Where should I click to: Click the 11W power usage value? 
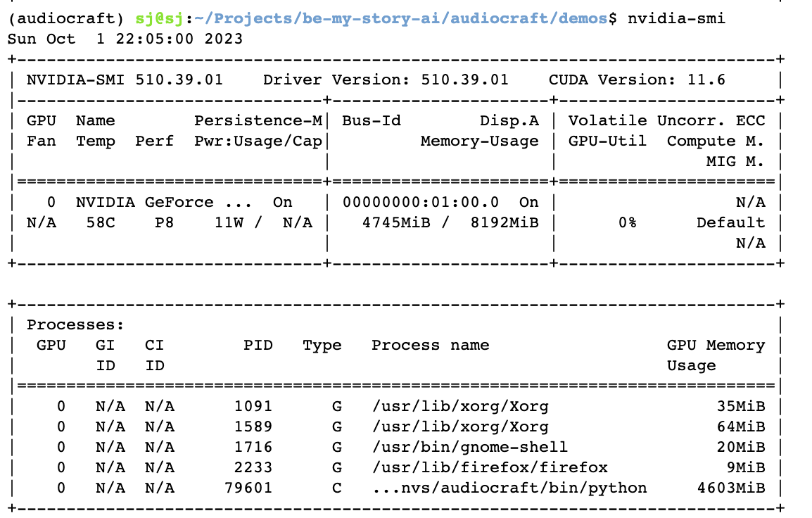pos(229,222)
